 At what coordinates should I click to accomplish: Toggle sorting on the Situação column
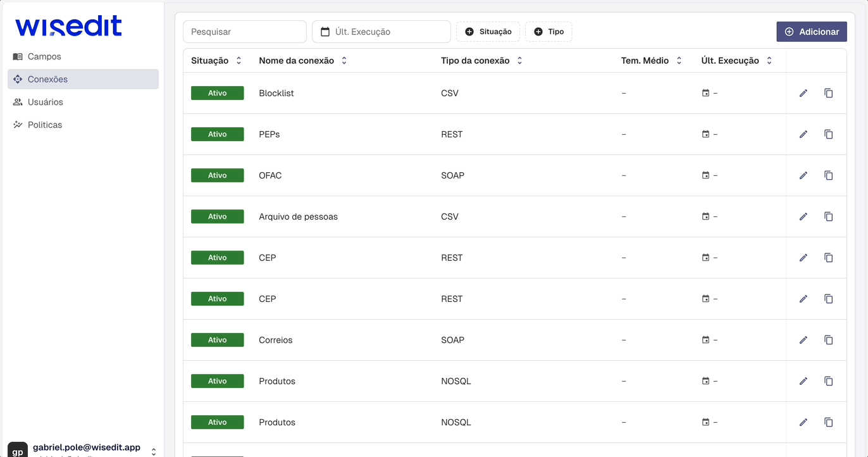[x=239, y=60]
